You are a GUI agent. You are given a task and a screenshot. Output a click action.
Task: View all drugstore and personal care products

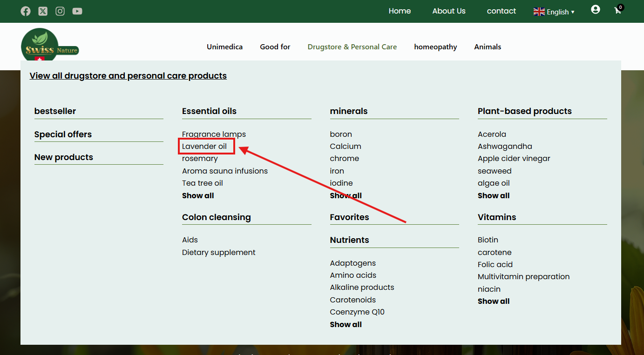[128, 76]
